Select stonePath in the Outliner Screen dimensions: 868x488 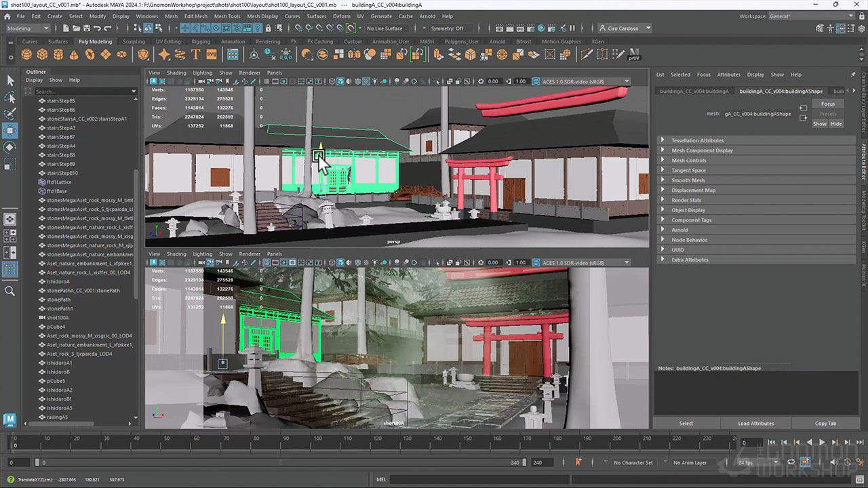pyautogui.click(x=58, y=300)
